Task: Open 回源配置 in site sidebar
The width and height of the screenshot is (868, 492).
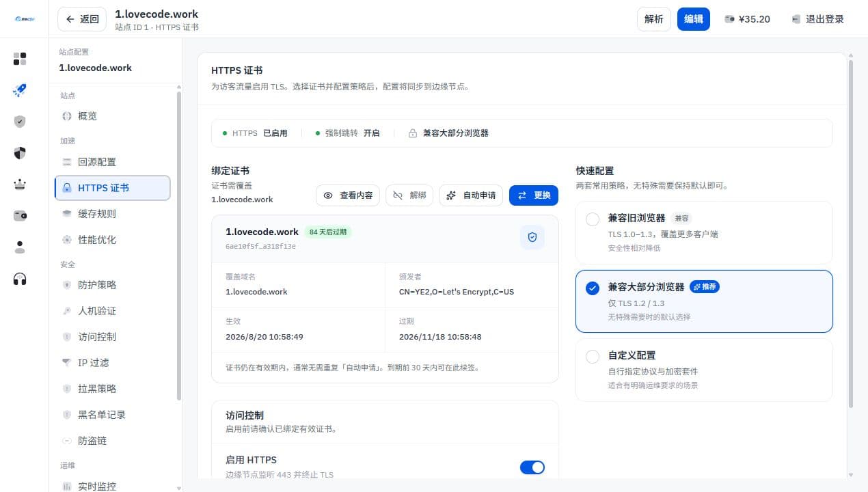Action: pyautogui.click(x=112, y=162)
